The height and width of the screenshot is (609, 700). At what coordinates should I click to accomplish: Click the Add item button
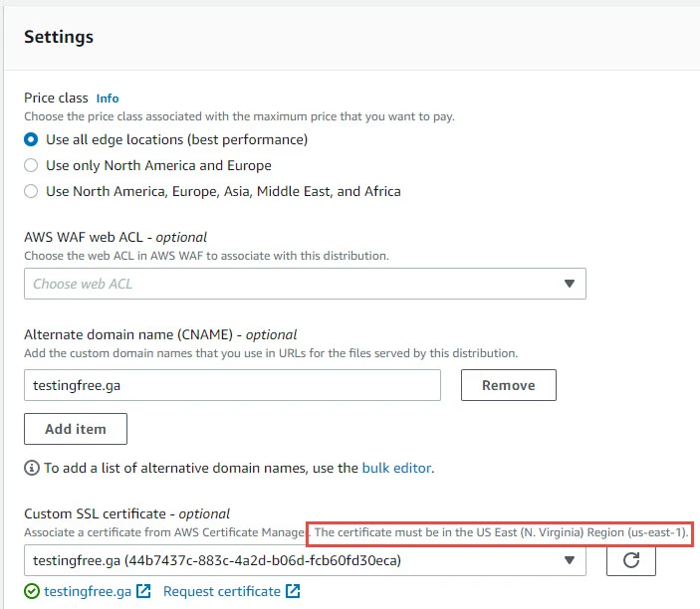click(75, 429)
